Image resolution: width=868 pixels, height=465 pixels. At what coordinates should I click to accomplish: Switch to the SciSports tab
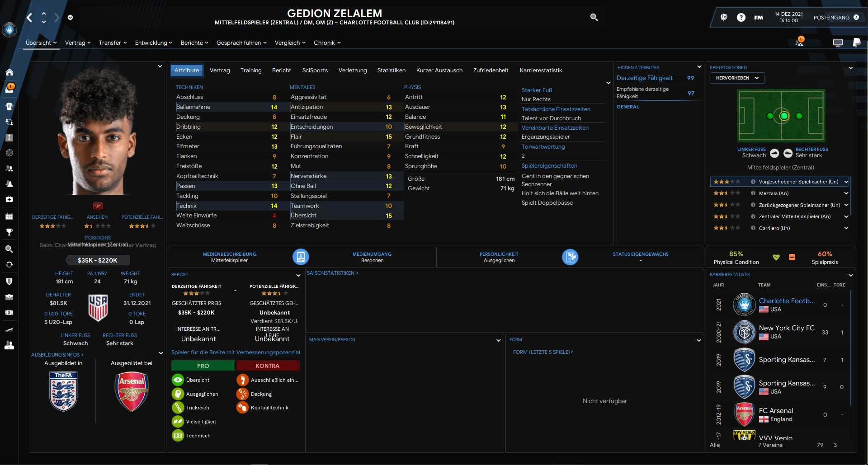315,70
